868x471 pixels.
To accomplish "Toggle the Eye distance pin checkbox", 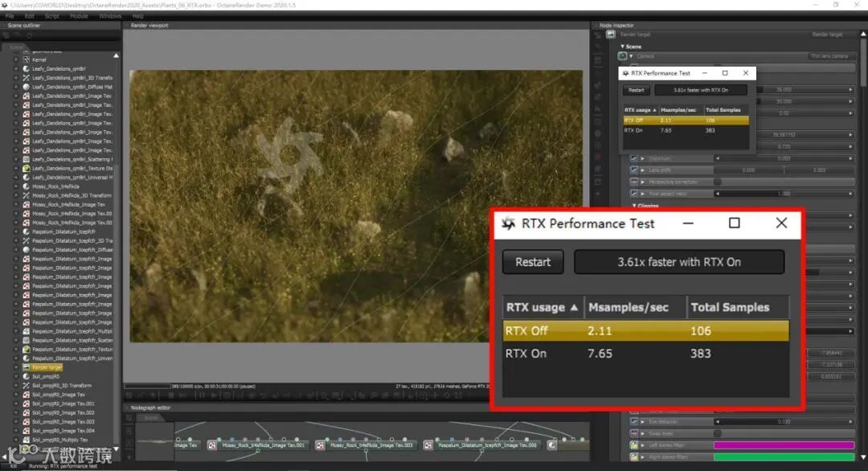I will [634, 422].
